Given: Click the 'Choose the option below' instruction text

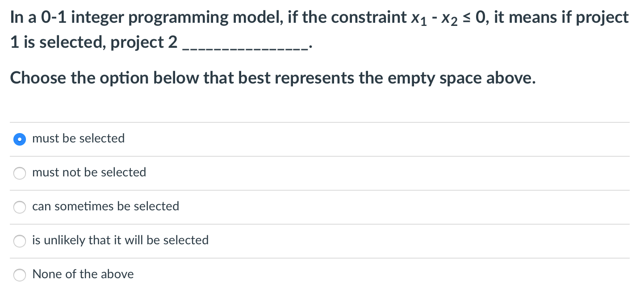Looking at the screenshot, I should (x=272, y=78).
